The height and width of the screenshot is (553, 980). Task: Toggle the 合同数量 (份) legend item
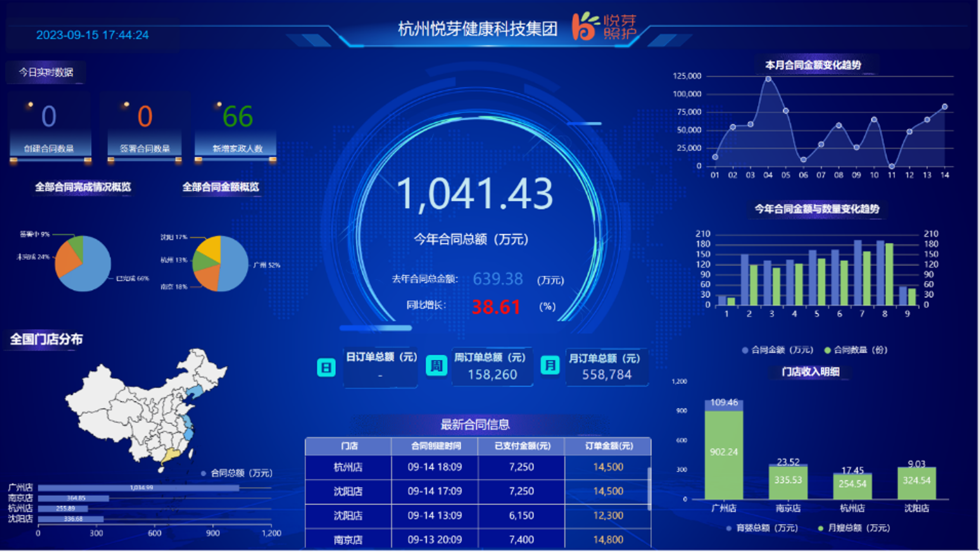point(855,350)
